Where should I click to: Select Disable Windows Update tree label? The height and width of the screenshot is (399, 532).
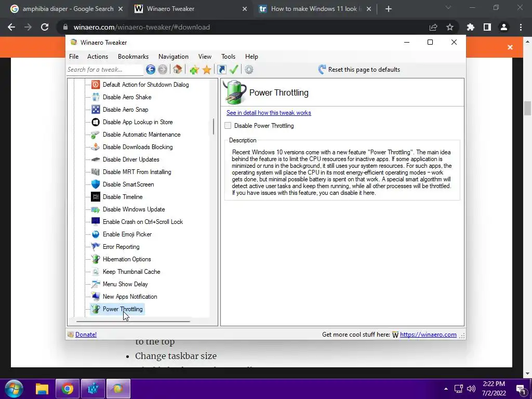point(134,209)
